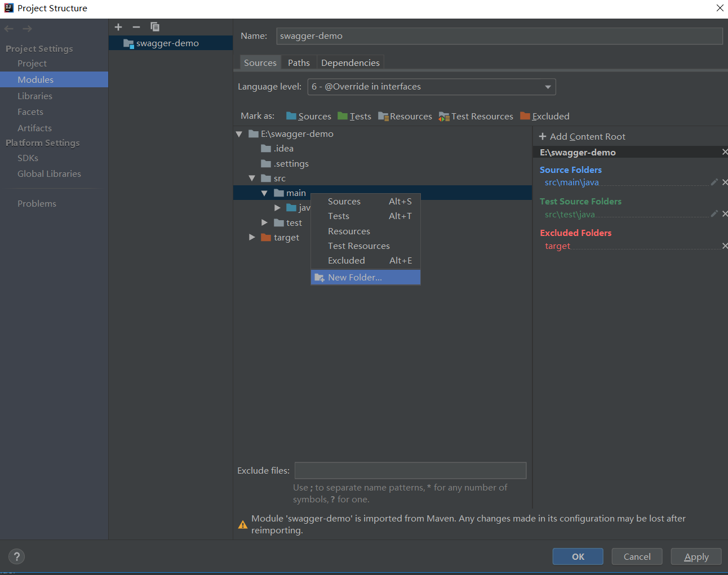
Task: Click the Exclude files input field
Action: point(410,470)
